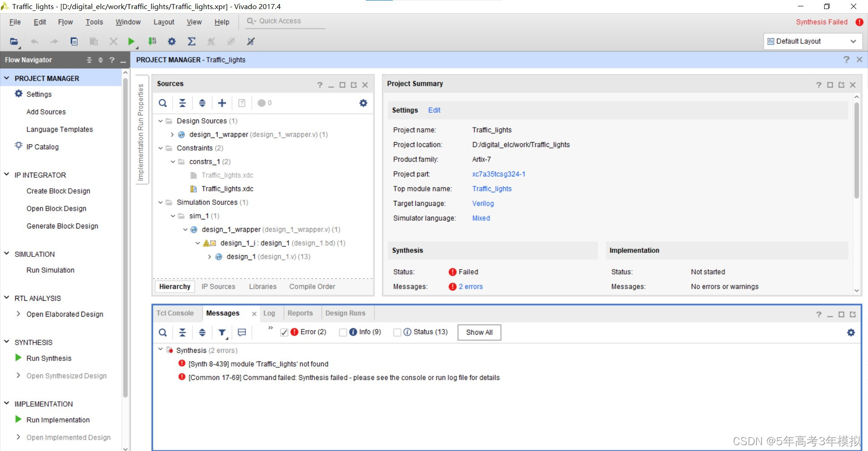Click Flow Navigator help question icon
The width and height of the screenshot is (868, 451).
(x=112, y=60)
